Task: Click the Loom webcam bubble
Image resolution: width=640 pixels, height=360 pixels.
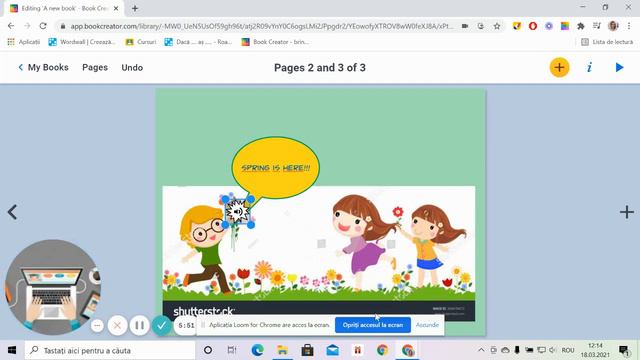Action: (x=52, y=287)
